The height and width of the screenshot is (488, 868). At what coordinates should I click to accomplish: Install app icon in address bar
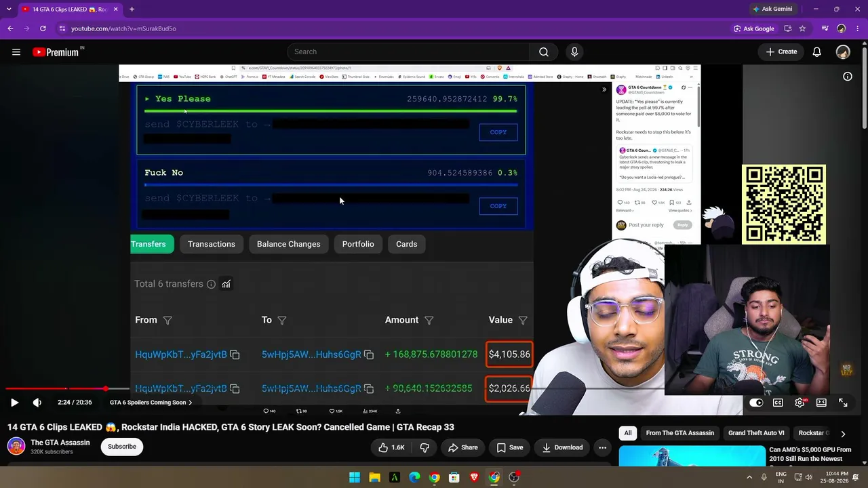click(788, 28)
